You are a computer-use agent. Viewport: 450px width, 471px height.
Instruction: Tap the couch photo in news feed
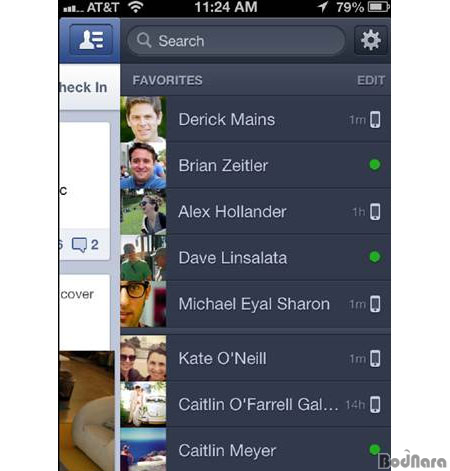87,411
